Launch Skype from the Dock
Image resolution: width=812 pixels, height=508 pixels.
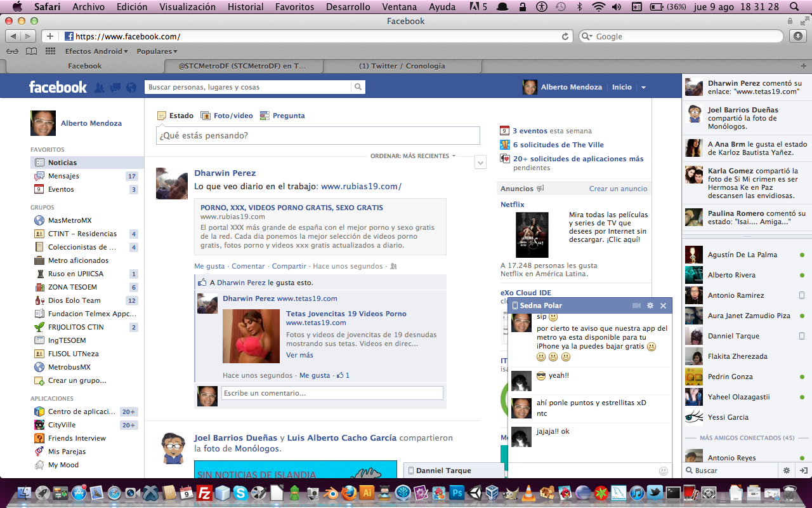coord(240,493)
